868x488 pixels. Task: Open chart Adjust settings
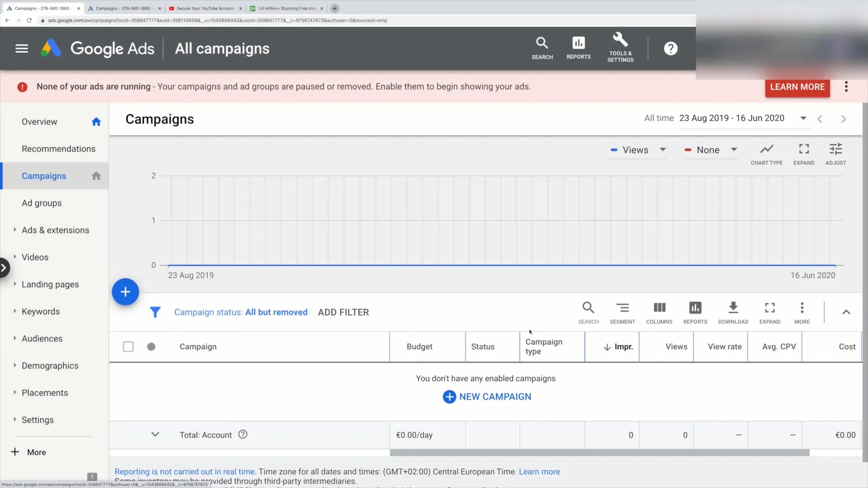835,155
